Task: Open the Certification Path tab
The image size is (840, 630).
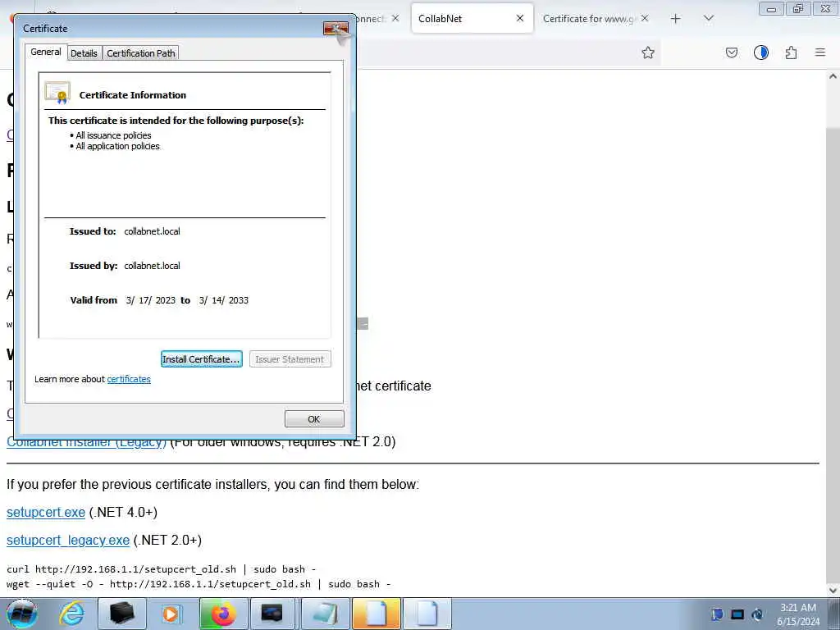Action: coord(141,53)
